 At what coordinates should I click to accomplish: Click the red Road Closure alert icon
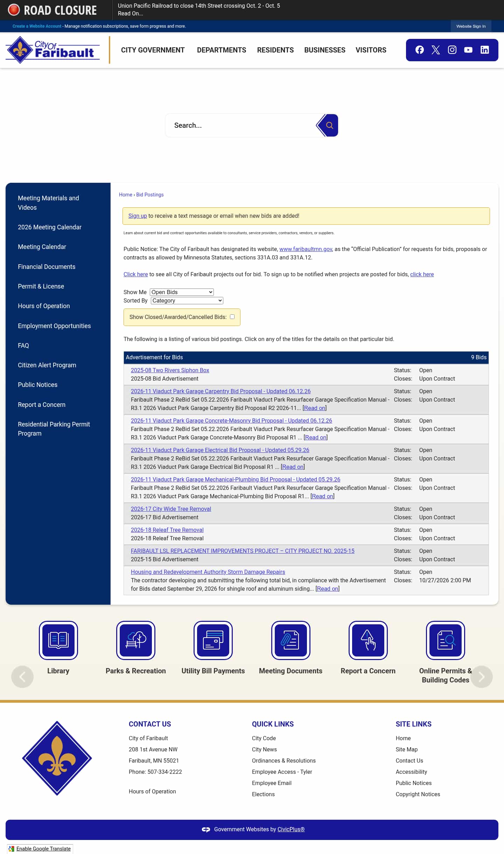coord(14,10)
